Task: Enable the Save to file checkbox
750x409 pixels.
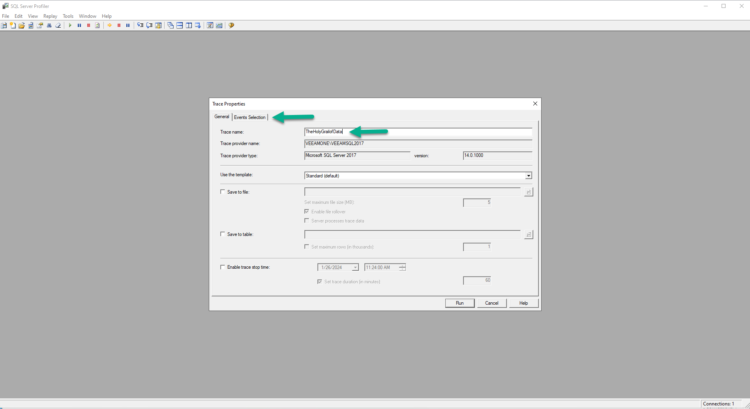Action: point(222,192)
